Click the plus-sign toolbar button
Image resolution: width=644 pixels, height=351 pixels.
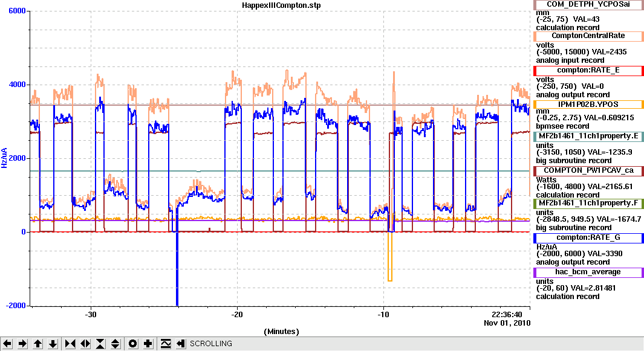coord(148,344)
